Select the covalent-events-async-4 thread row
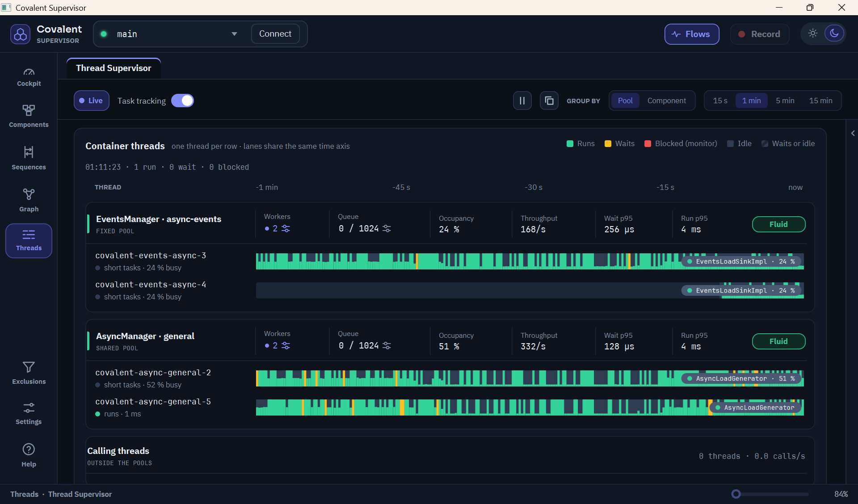Screen dimensions: 858x504 tap(449, 290)
